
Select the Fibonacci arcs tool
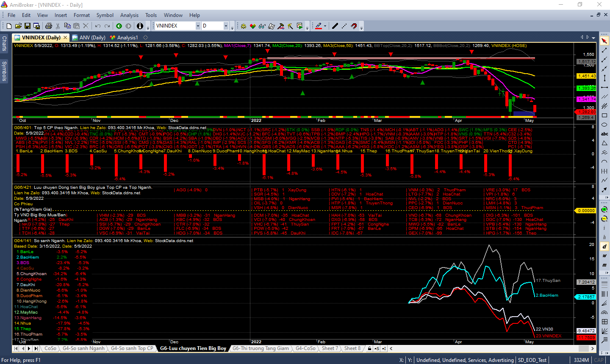[604, 312]
